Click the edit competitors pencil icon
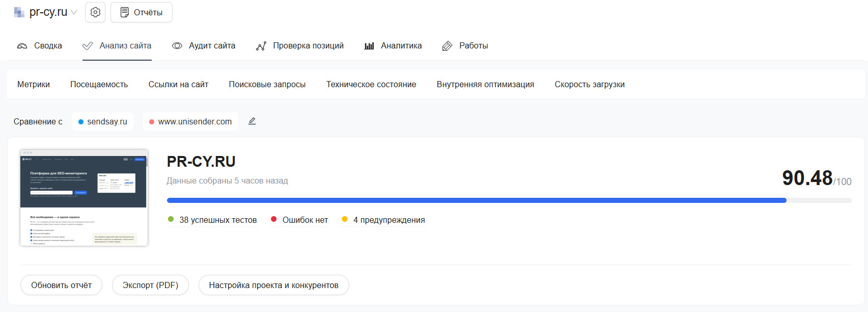Viewport: 868px width, 312px height. click(252, 121)
